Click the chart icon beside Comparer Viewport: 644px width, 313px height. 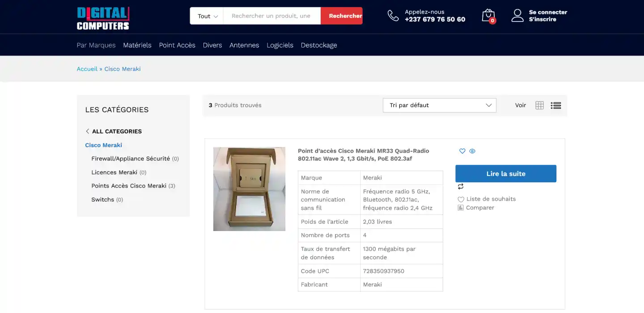(461, 208)
